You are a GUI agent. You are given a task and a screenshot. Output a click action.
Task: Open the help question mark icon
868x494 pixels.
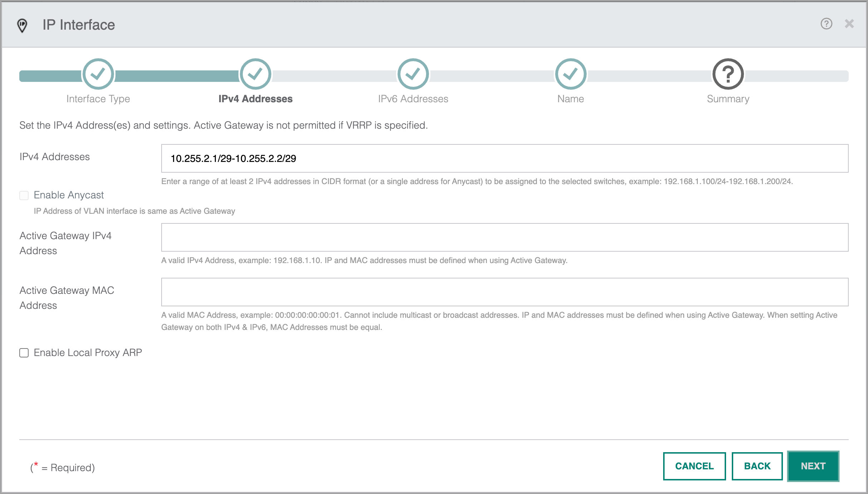pyautogui.click(x=826, y=24)
